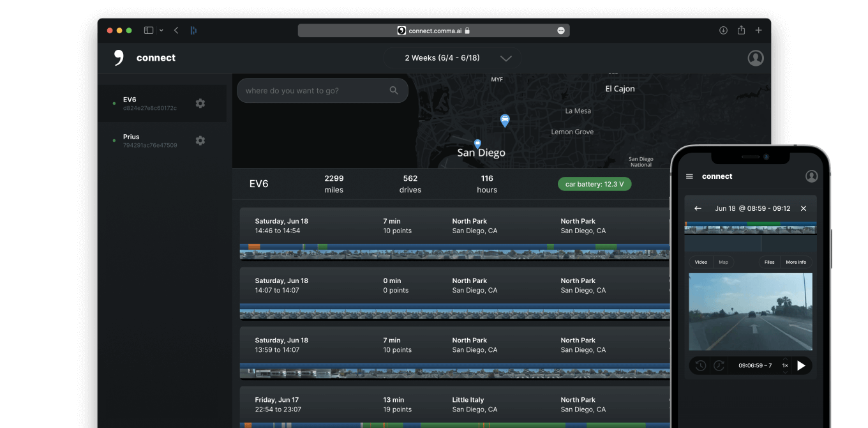Image resolution: width=868 pixels, height=428 pixels.
Task: Open Safari downloads icon
Action: point(723,30)
